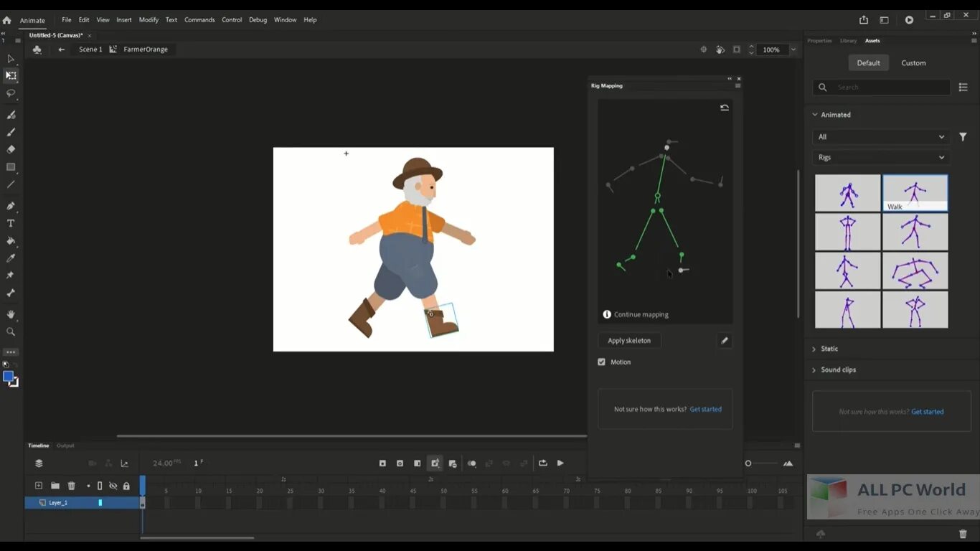The width and height of the screenshot is (980, 551).
Task: Open the Rigs dropdown in Assets panel
Action: pos(881,157)
